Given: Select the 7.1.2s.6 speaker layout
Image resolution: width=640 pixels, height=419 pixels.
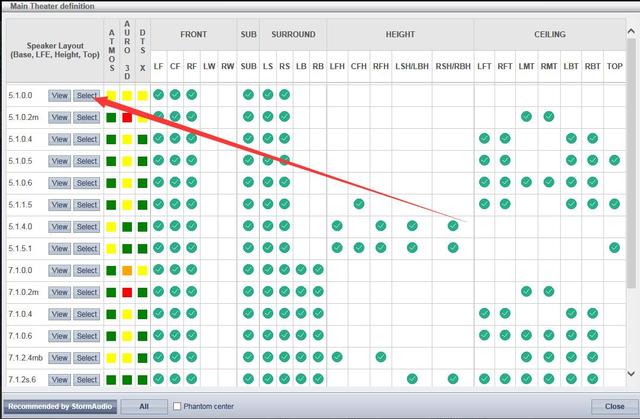Looking at the screenshot, I should tap(87, 379).
